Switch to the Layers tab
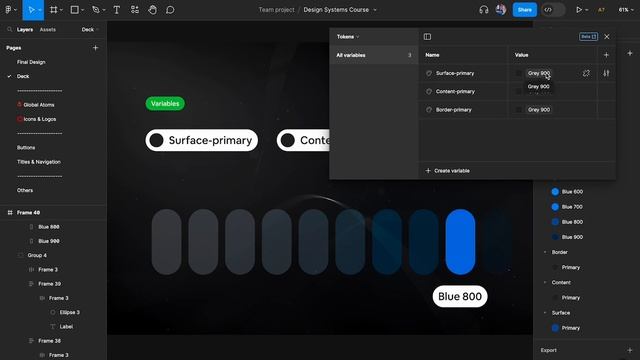Viewport: 640px width, 360px height. (x=25, y=30)
